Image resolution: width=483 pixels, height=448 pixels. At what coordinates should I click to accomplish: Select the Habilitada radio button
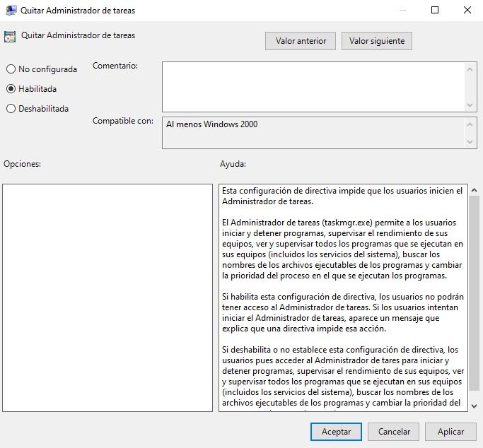11,89
